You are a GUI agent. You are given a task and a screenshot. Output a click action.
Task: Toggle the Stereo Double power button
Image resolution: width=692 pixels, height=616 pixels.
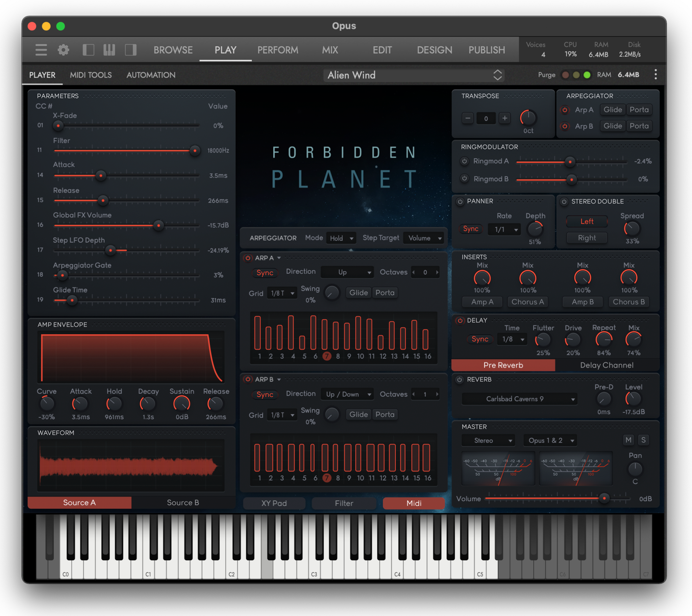pos(564,201)
